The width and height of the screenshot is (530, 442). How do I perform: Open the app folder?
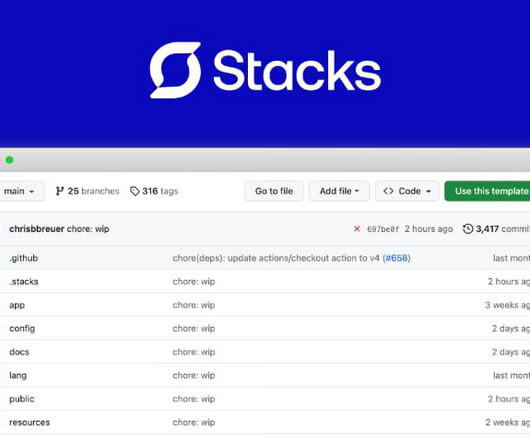tap(17, 305)
